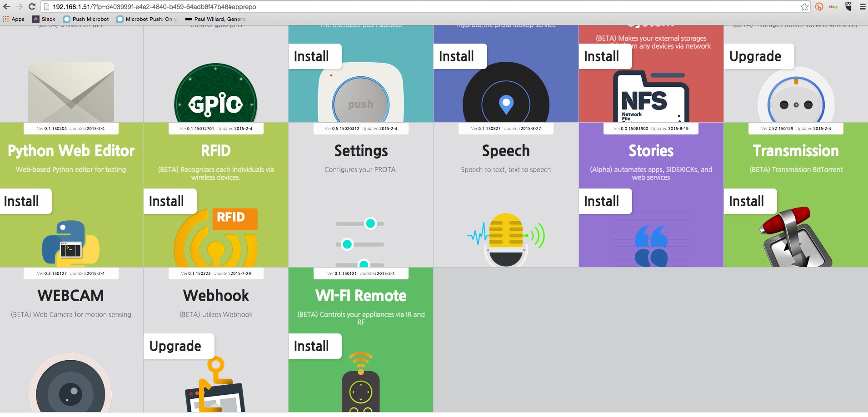Viewport: 868px width, 417px height.
Task: Click the green GPIO circuit icon
Action: (x=216, y=93)
